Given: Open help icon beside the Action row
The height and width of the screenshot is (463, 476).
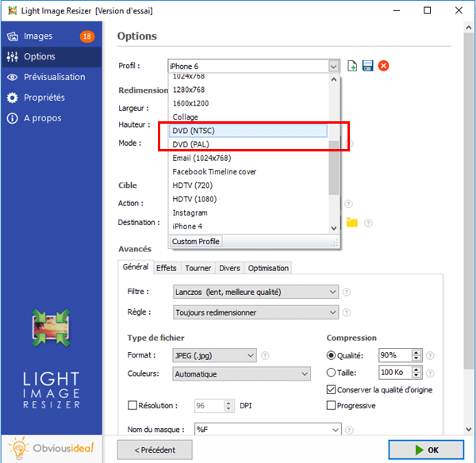Looking at the screenshot, I should pos(348,204).
